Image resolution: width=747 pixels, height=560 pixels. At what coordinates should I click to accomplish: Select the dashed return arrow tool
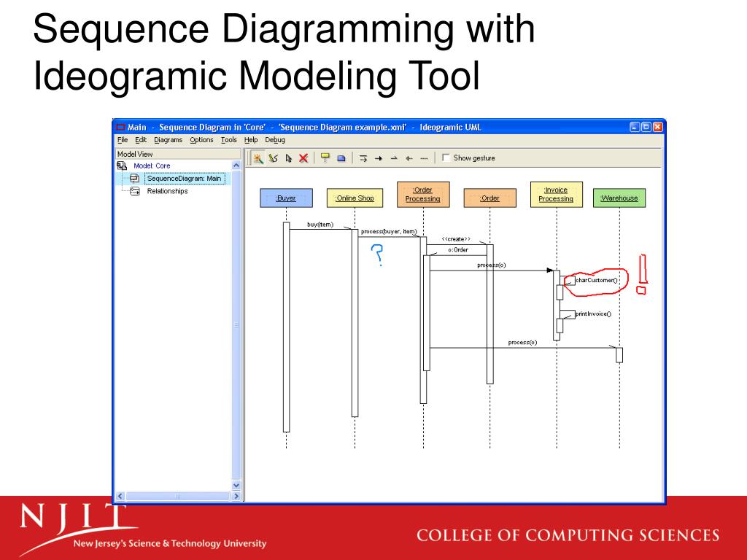409,158
